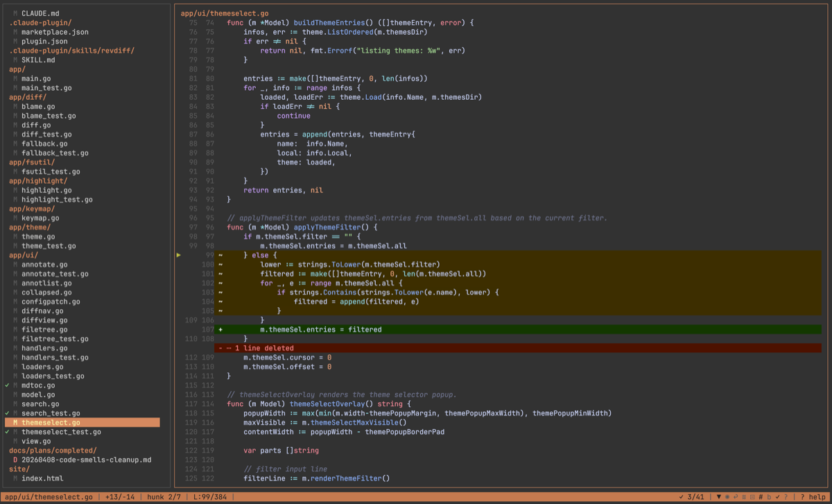The width and height of the screenshot is (832, 504).
Task: Click the line-wrap arrow icon in status bar
Action: tap(736, 496)
